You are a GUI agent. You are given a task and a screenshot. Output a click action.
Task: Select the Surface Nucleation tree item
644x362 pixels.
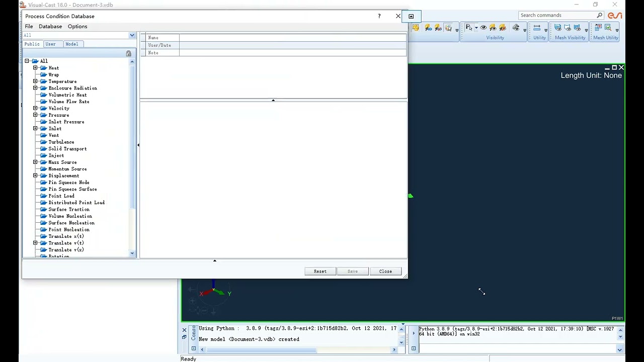pyautogui.click(x=71, y=223)
